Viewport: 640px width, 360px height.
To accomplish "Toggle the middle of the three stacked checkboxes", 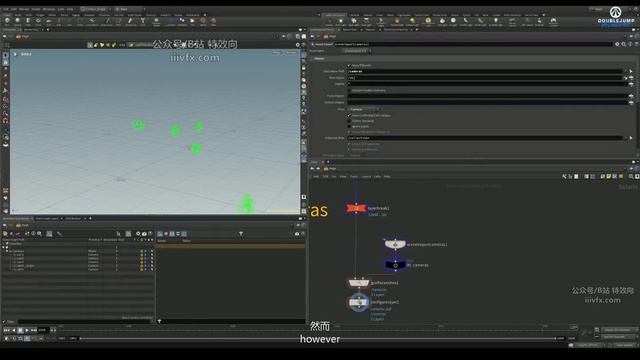I will (349, 121).
